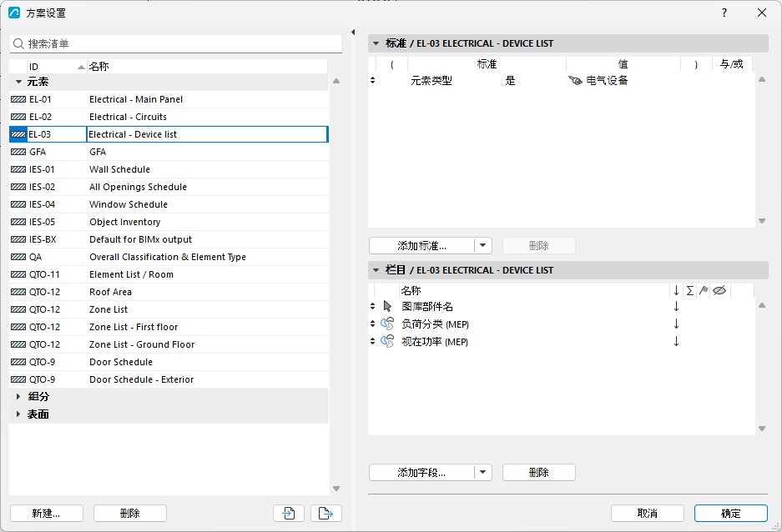Select the IES-01 Wall Schedule row
782x532 pixels.
(x=169, y=169)
